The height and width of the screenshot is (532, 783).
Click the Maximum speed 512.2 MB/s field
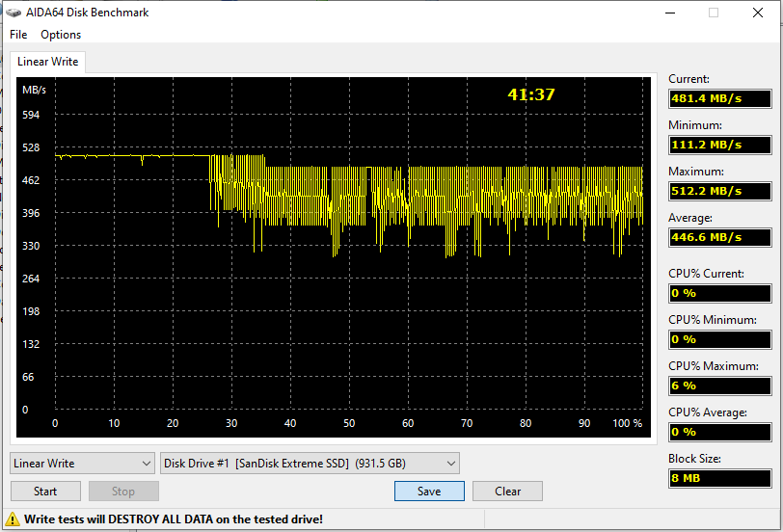(719, 191)
